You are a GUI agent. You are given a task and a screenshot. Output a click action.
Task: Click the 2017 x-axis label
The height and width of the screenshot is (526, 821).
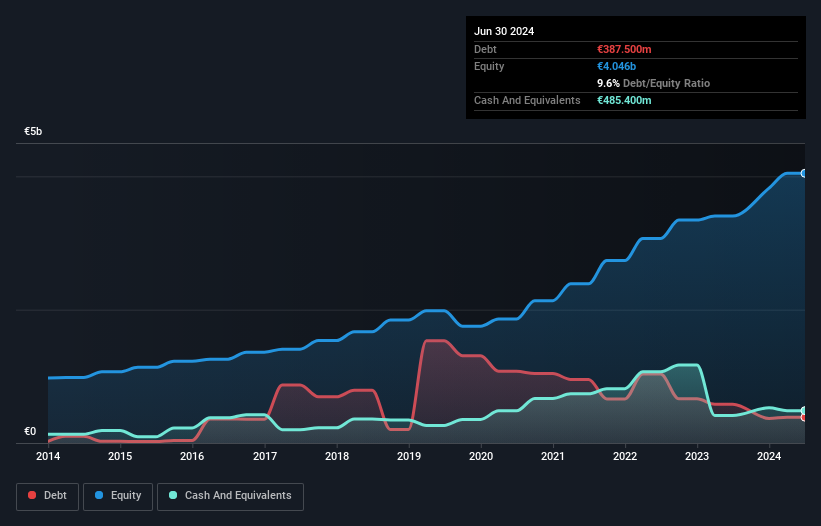pos(265,456)
